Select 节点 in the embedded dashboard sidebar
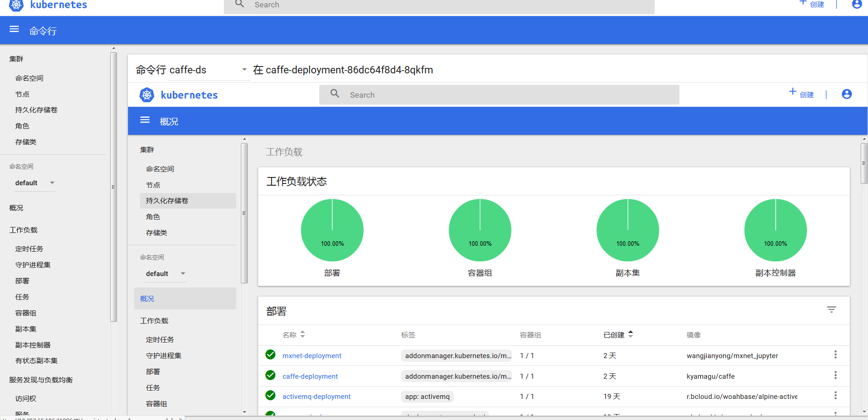The height and width of the screenshot is (420, 868). tap(153, 185)
